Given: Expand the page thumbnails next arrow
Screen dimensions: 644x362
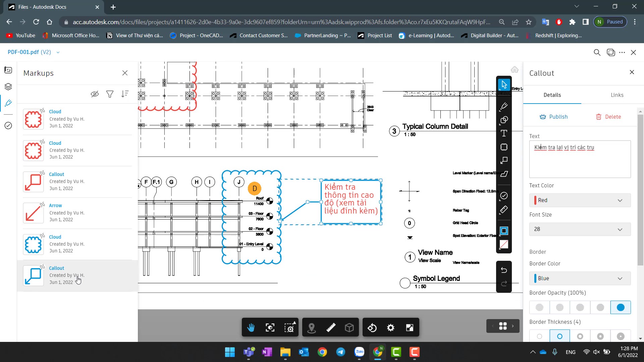Looking at the screenshot, I should pos(513,326).
